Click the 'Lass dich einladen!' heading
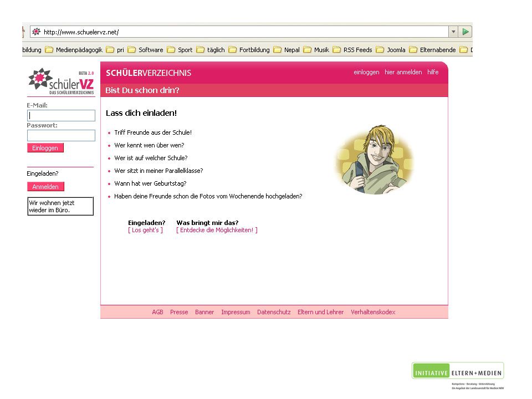Viewport: 532px width, 399px height. pos(141,113)
